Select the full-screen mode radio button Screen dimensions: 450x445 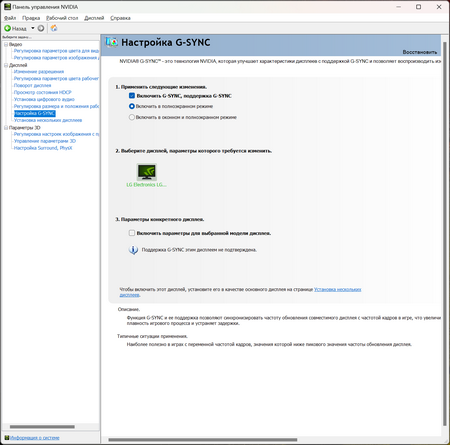pos(132,106)
